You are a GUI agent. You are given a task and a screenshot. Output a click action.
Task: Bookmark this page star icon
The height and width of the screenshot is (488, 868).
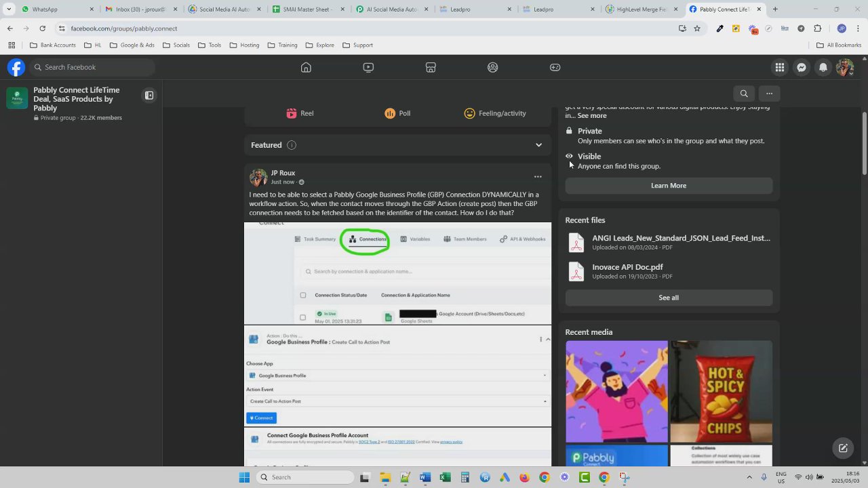pos(697,28)
